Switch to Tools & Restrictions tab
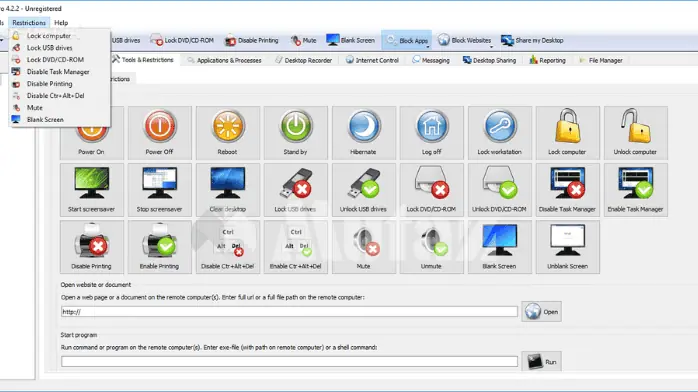 [143, 60]
